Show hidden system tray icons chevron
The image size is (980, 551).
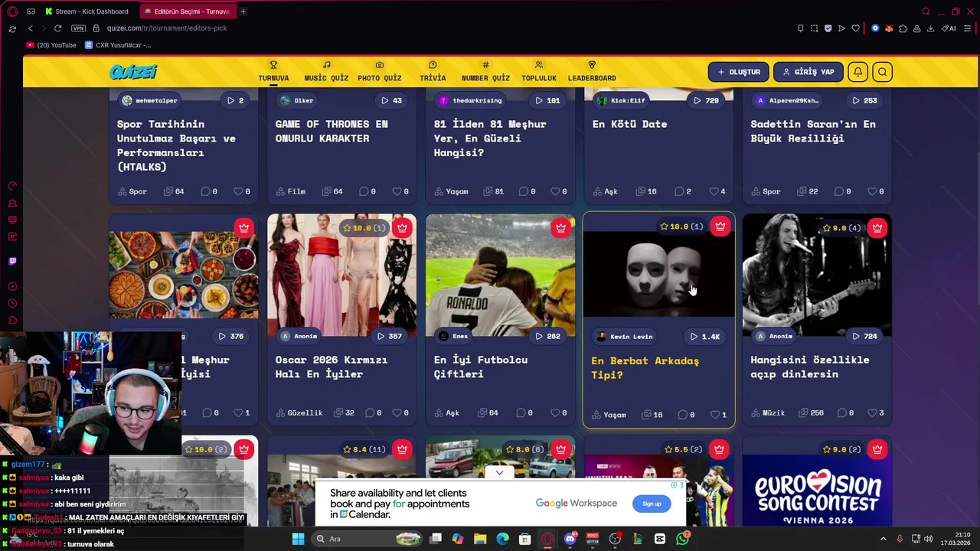coord(883,539)
